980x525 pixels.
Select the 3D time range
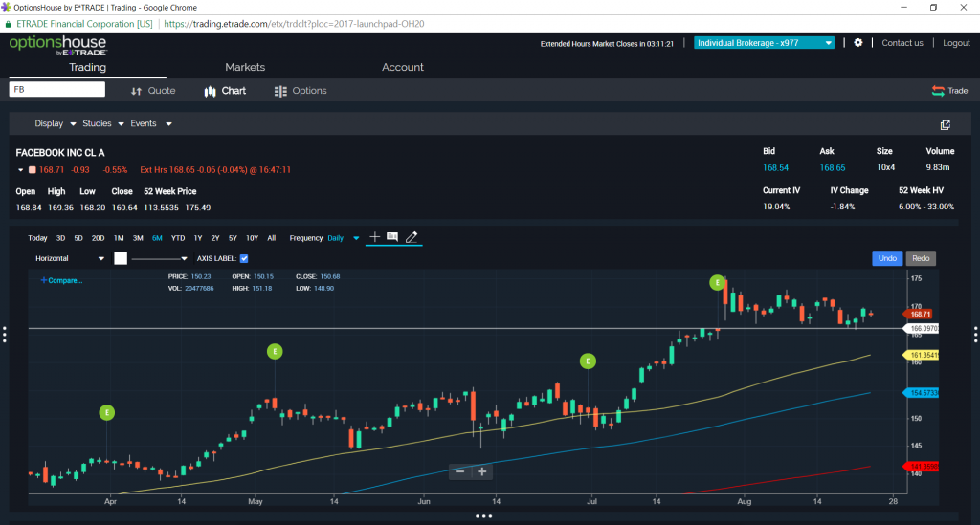(60, 238)
